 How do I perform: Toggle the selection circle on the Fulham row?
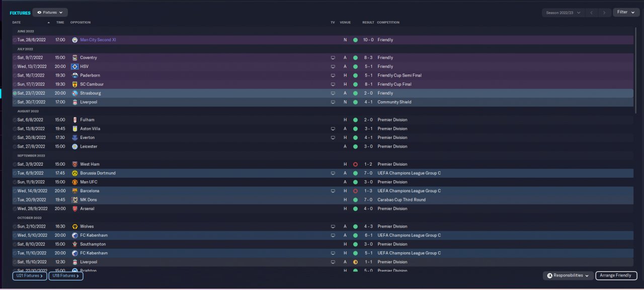click(x=15, y=120)
